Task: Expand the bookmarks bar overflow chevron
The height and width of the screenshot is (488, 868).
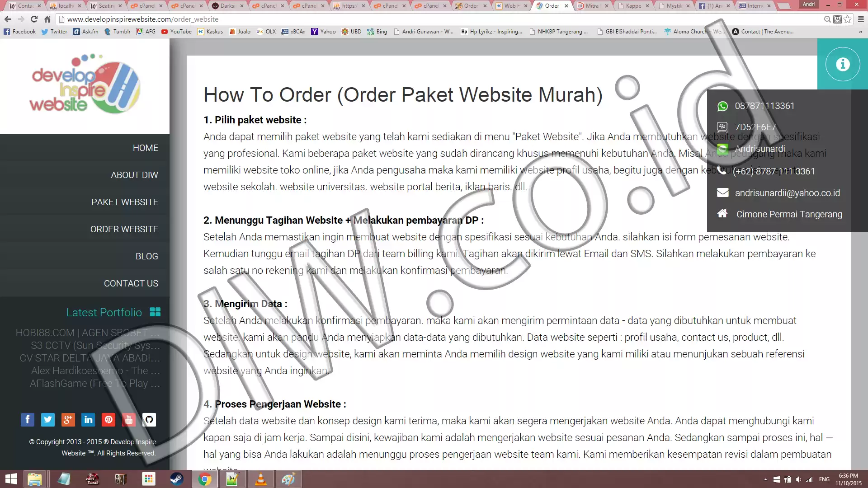Action: pyautogui.click(x=860, y=32)
